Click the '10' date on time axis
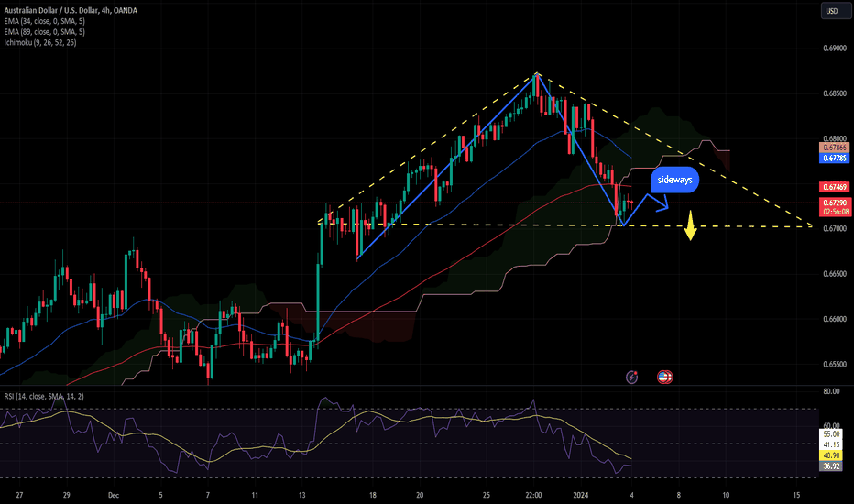This screenshot has height=504, width=854. pos(726,495)
